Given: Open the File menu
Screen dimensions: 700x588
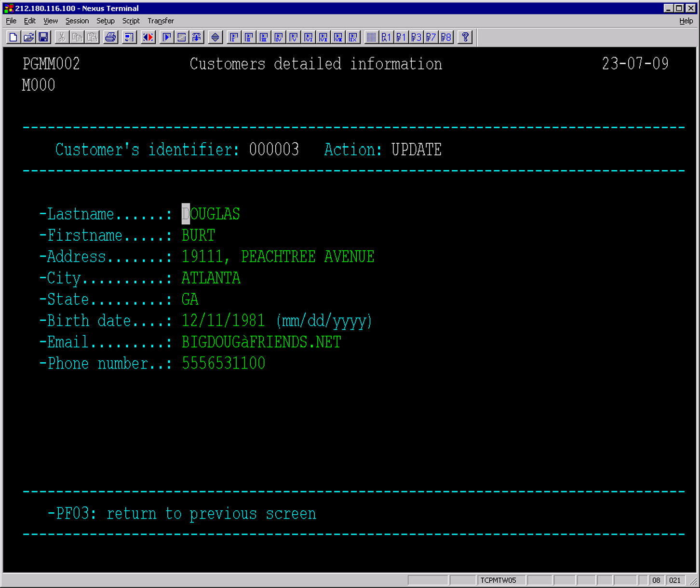Looking at the screenshot, I should (11, 21).
